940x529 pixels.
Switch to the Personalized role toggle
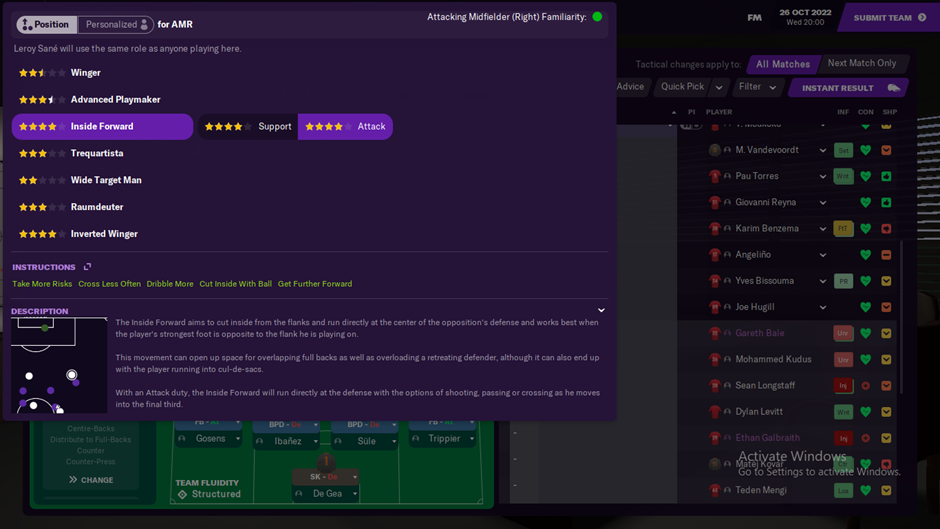116,25
